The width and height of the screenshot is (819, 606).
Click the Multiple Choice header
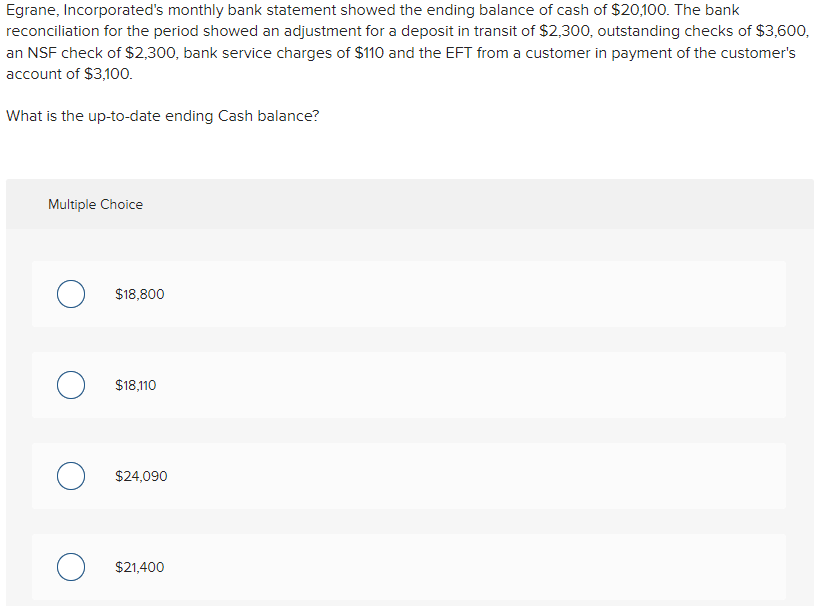pyautogui.click(x=95, y=204)
